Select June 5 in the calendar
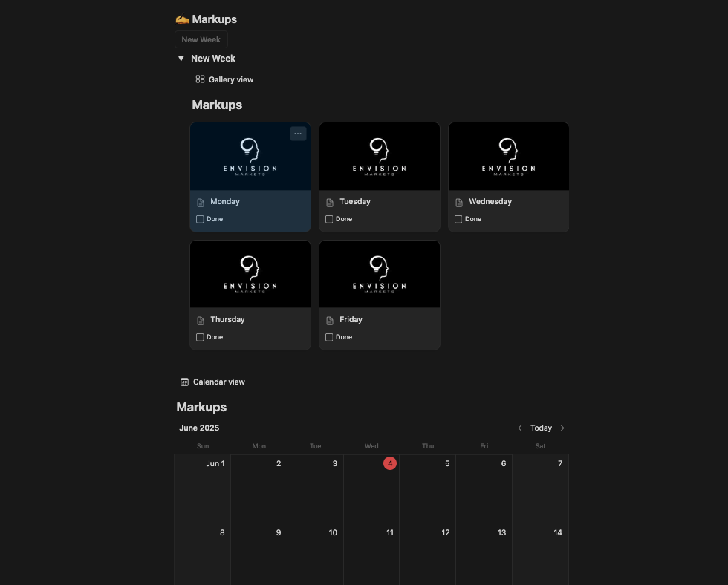 [428, 489]
